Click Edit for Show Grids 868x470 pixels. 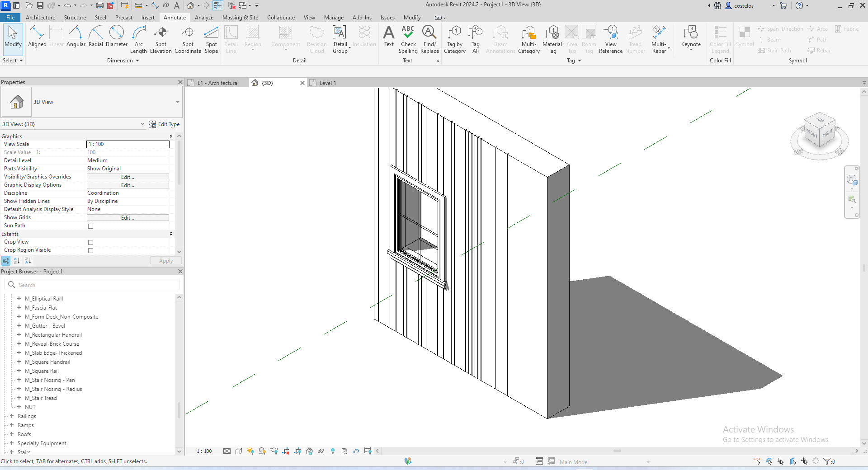pyautogui.click(x=128, y=218)
